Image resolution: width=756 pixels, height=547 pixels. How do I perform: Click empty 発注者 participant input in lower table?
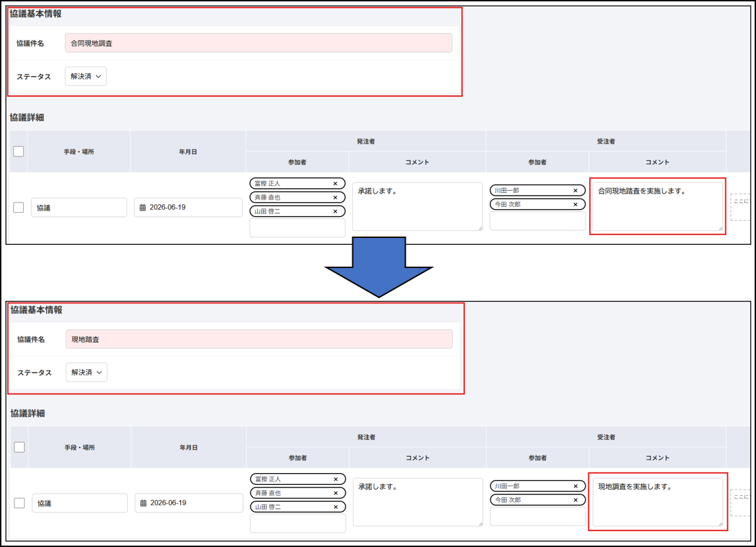[298, 523]
